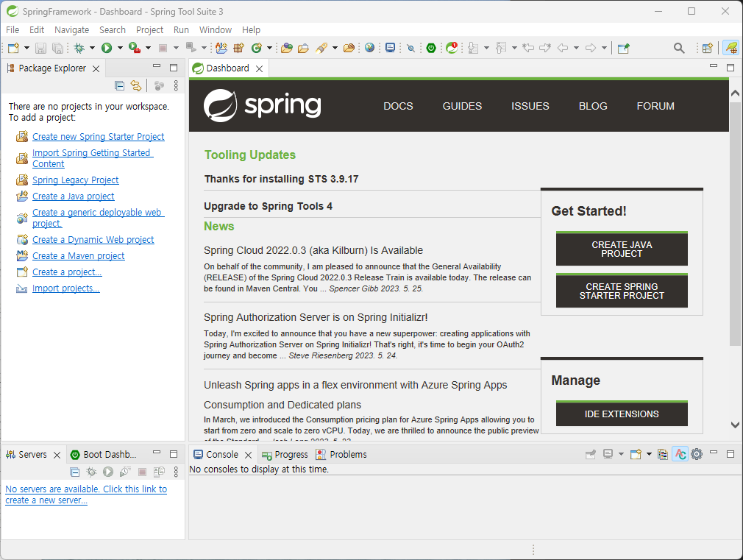Expand the New wizard dropdown arrow
This screenshot has height=560, width=743.
click(x=26, y=48)
